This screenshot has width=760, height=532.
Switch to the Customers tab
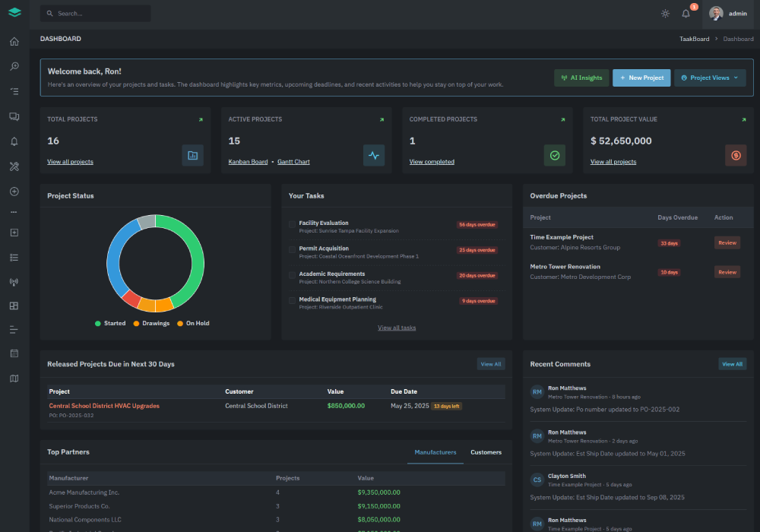pyautogui.click(x=486, y=452)
